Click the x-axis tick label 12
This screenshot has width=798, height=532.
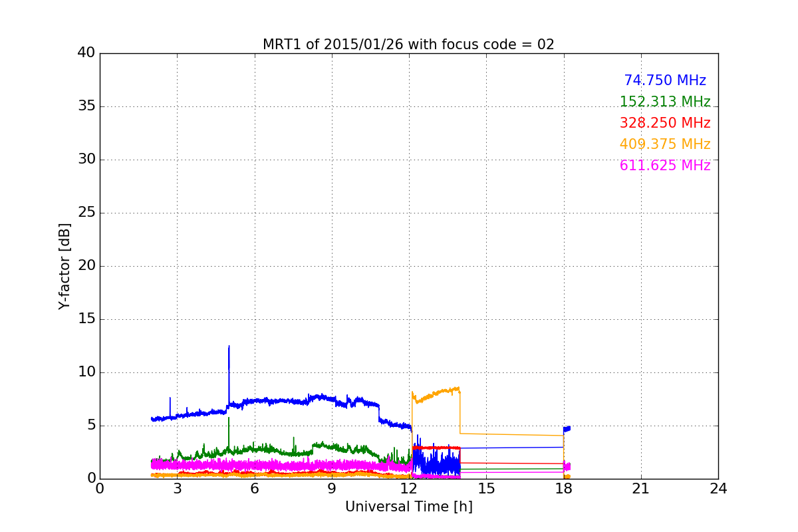[x=409, y=489]
